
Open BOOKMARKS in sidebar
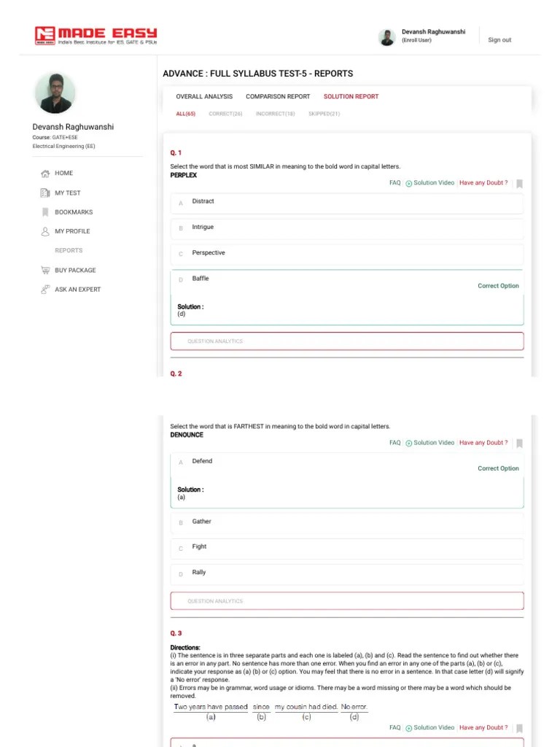click(x=74, y=212)
